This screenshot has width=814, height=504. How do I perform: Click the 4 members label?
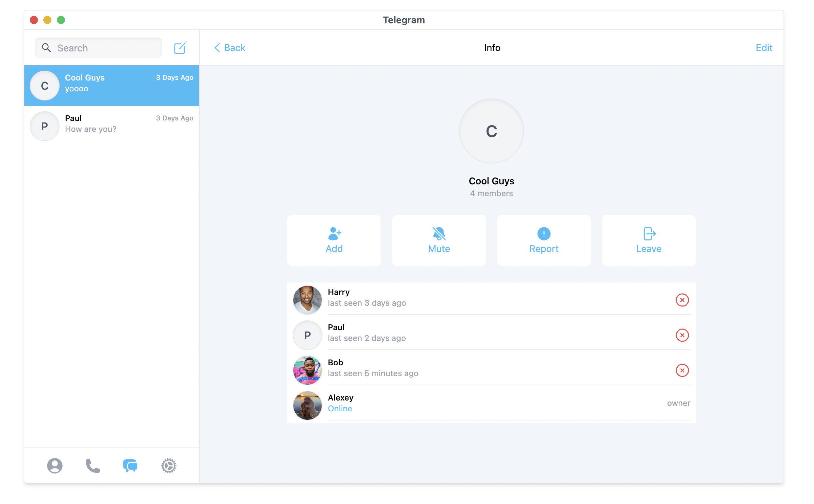click(491, 193)
